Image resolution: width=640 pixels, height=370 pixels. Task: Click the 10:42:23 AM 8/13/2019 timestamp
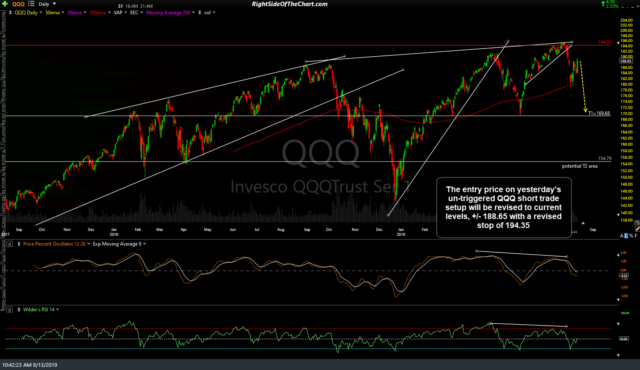tap(30, 365)
